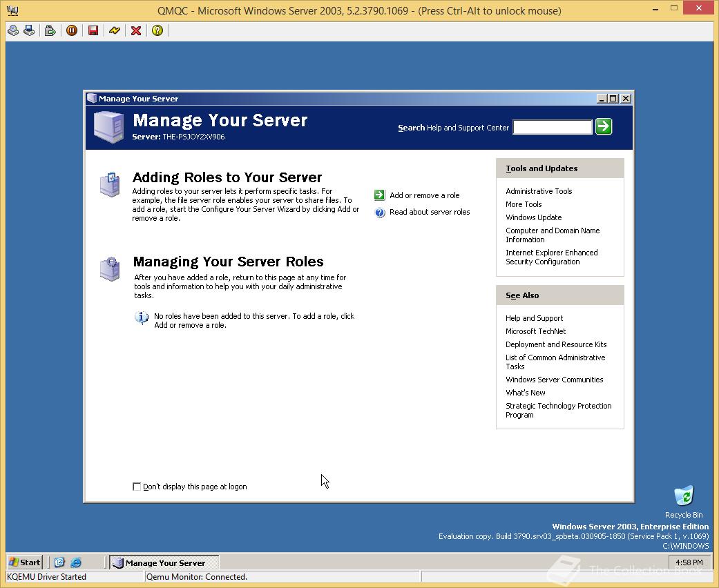Open the Start menu
719x588 pixels.
[25, 562]
